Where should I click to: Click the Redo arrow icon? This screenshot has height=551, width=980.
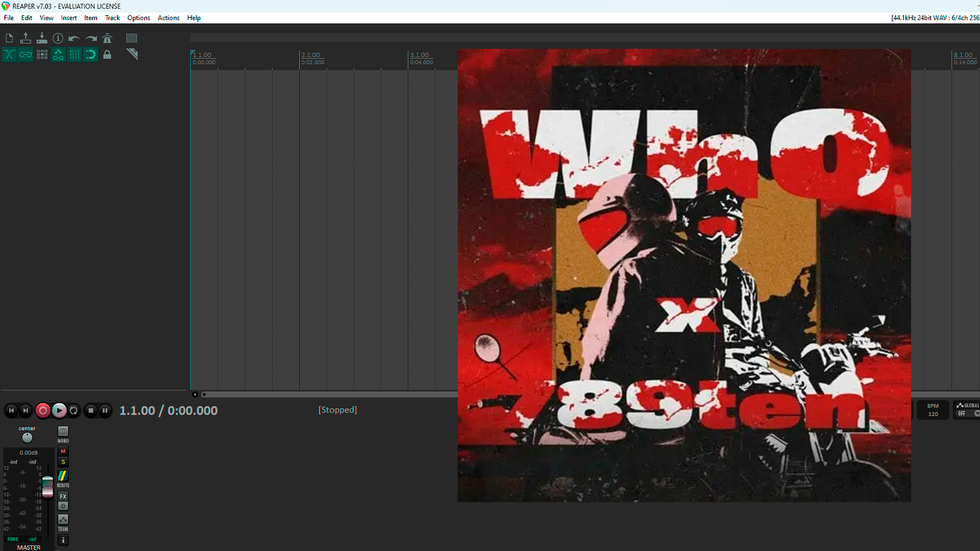(x=91, y=38)
